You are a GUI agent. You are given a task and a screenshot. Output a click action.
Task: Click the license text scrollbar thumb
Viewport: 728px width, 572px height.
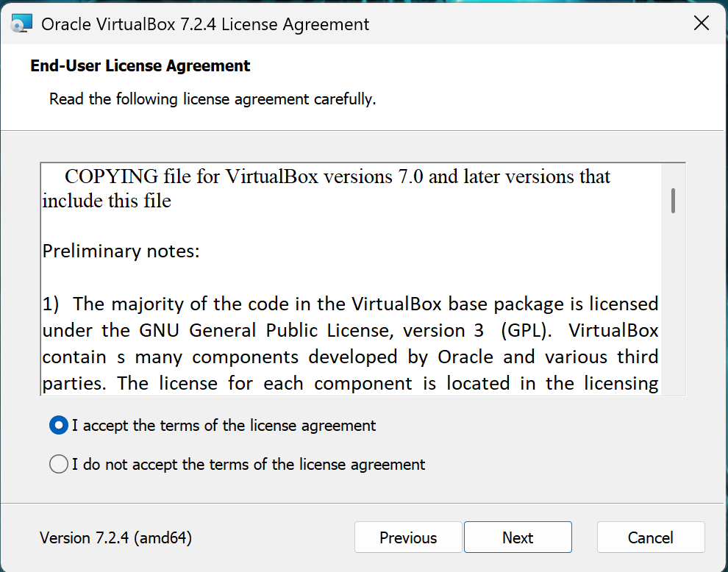[x=673, y=201]
